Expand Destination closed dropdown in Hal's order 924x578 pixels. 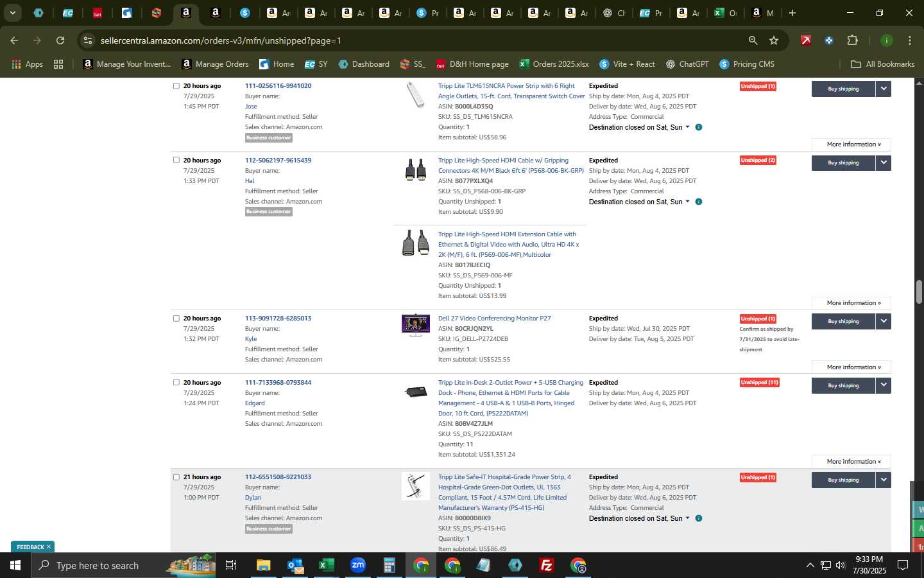pyautogui.click(x=639, y=202)
